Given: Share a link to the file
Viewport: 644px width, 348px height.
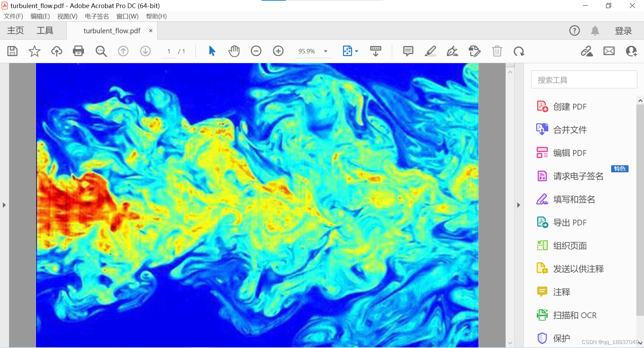Looking at the screenshot, I should [587, 51].
